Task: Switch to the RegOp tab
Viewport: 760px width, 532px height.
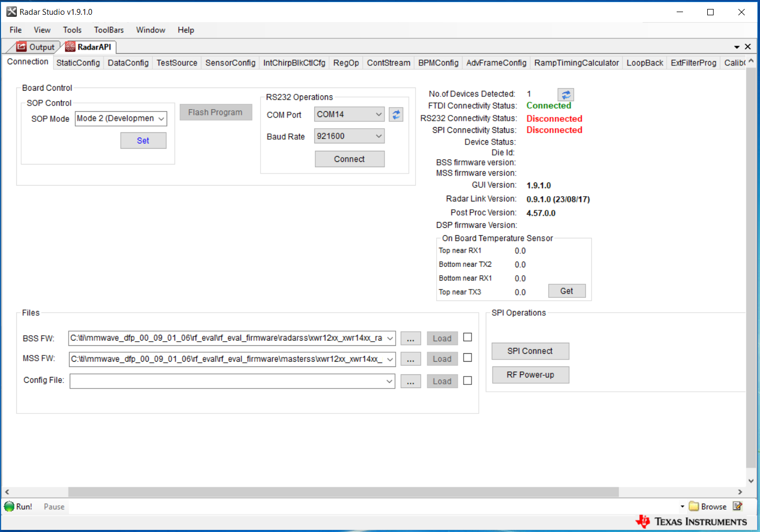Action: pos(346,63)
